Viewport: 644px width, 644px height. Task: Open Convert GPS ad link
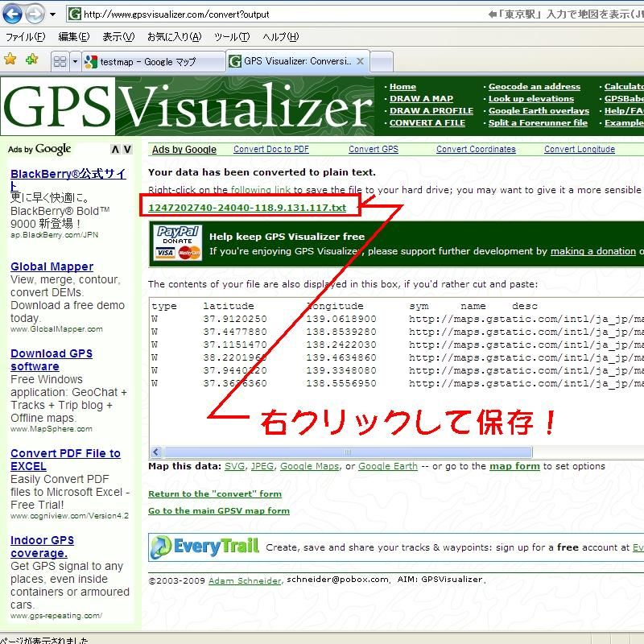click(x=374, y=149)
